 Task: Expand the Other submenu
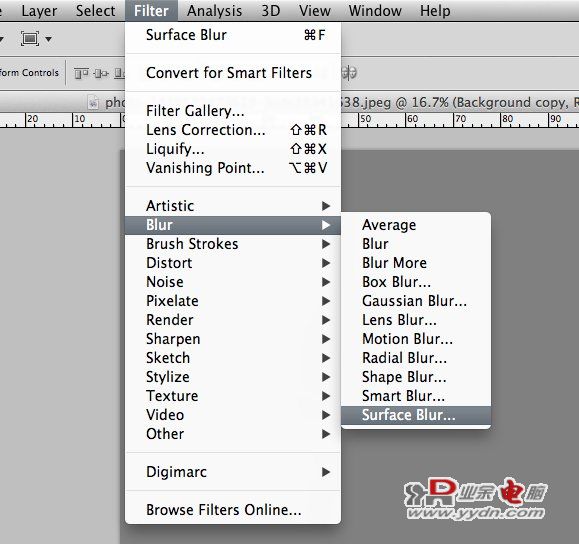[x=233, y=434]
